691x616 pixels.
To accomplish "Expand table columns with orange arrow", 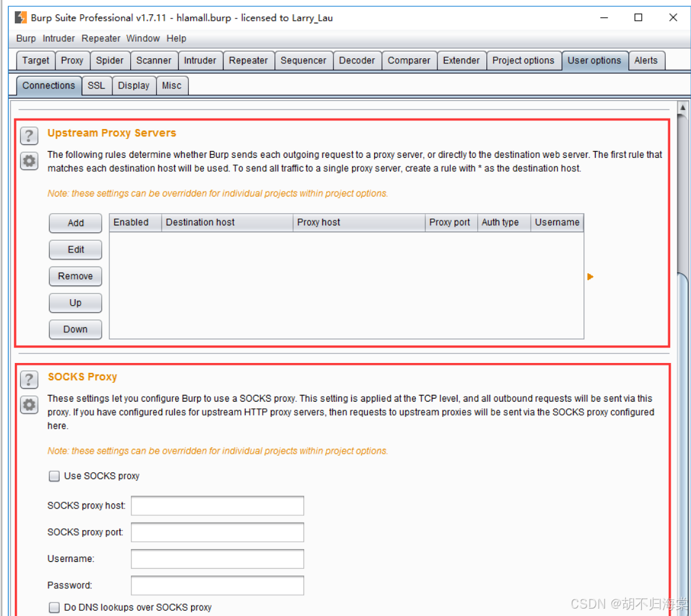I will click(590, 277).
